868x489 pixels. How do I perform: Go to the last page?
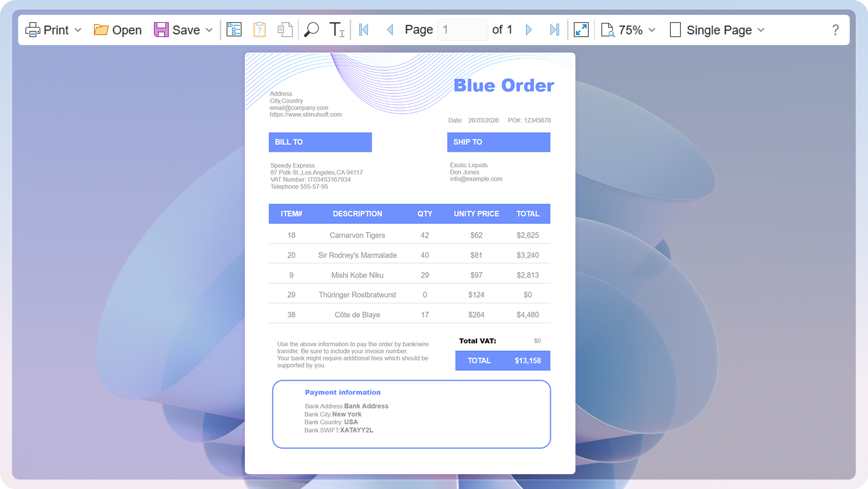coord(554,30)
